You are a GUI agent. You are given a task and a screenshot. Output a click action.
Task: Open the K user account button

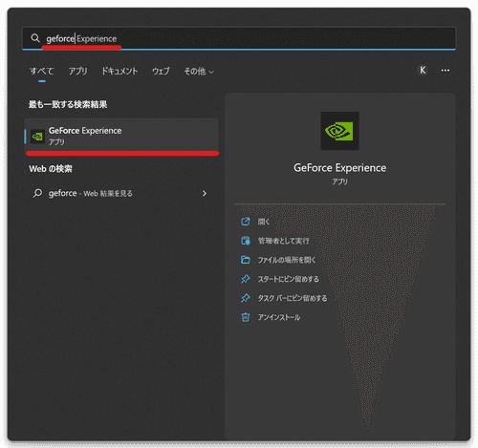coord(423,71)
